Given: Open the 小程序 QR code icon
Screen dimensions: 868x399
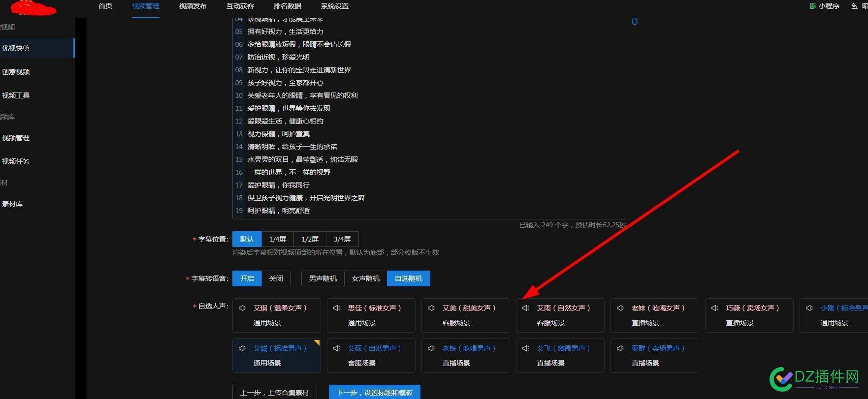Looking at the screenshot, I should pos(813,6).
